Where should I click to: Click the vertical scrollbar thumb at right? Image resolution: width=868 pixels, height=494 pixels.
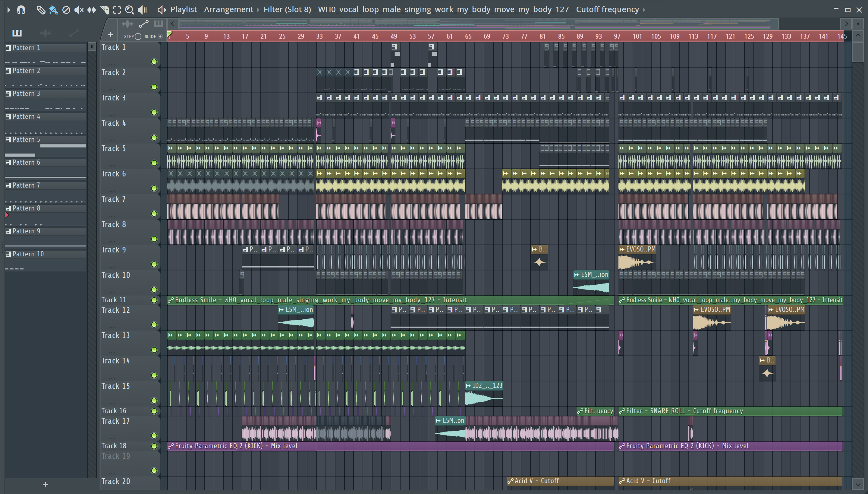coord(858,52)
